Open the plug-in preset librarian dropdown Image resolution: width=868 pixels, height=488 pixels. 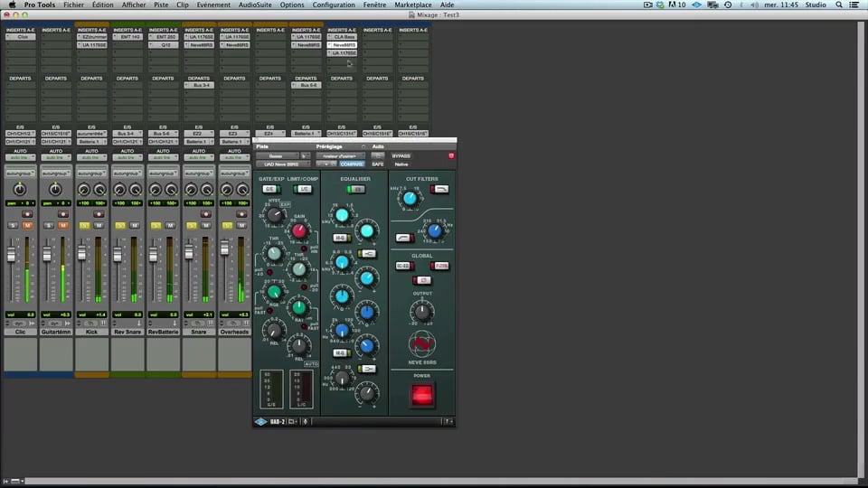[x=341, y=156]
